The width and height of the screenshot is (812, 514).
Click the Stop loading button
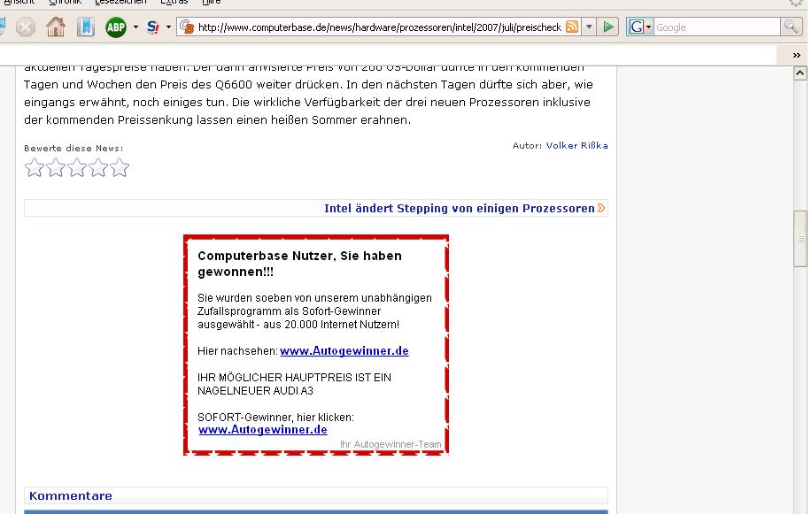25,27
